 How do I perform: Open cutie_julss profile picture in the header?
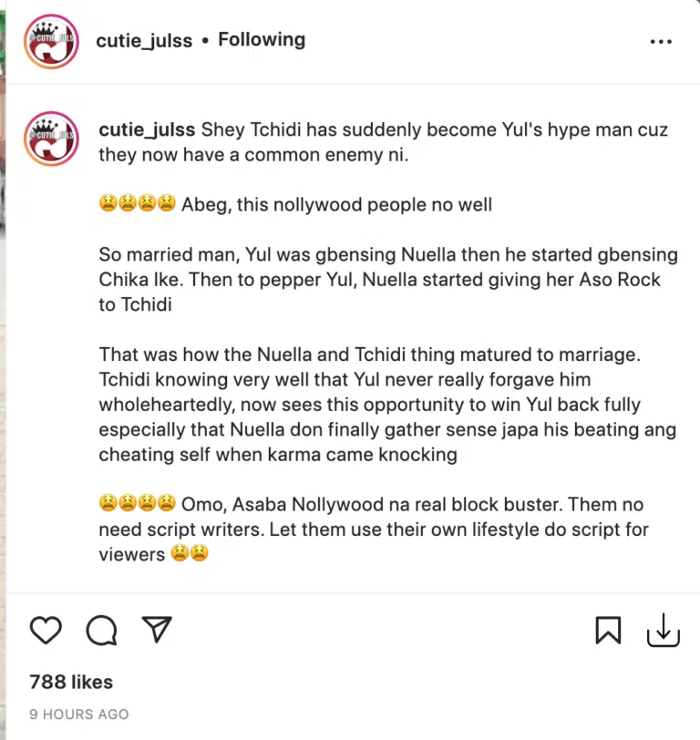click(51, 41)
